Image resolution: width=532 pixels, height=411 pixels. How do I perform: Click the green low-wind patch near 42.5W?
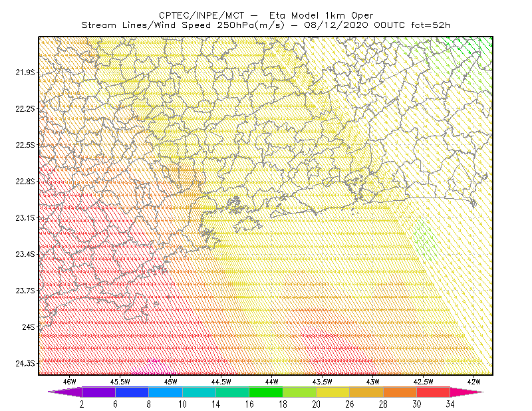pyautogui.click(x=424, y=239)
